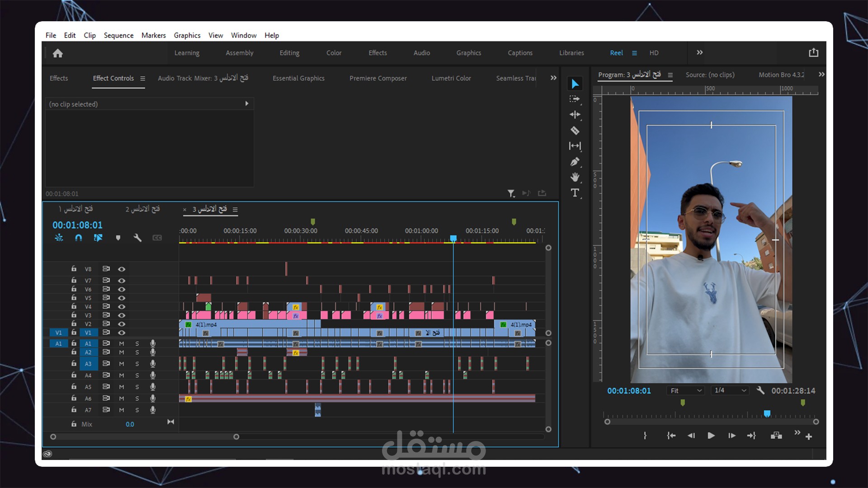Click the Home icon
Image resolution: width=868 pixels, height=488 pixels.
pos(57,53)
